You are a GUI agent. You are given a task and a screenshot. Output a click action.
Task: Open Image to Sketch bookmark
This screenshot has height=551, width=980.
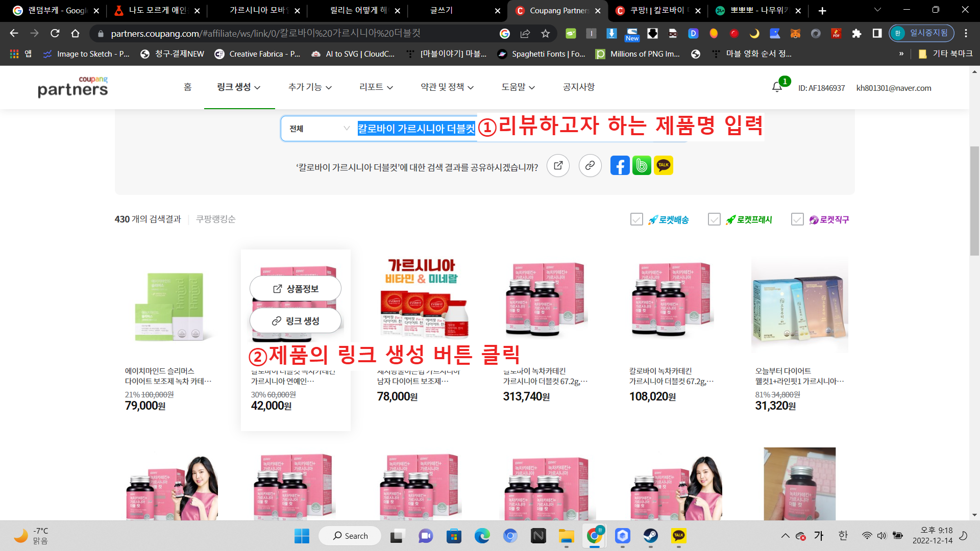coord(86,54)
